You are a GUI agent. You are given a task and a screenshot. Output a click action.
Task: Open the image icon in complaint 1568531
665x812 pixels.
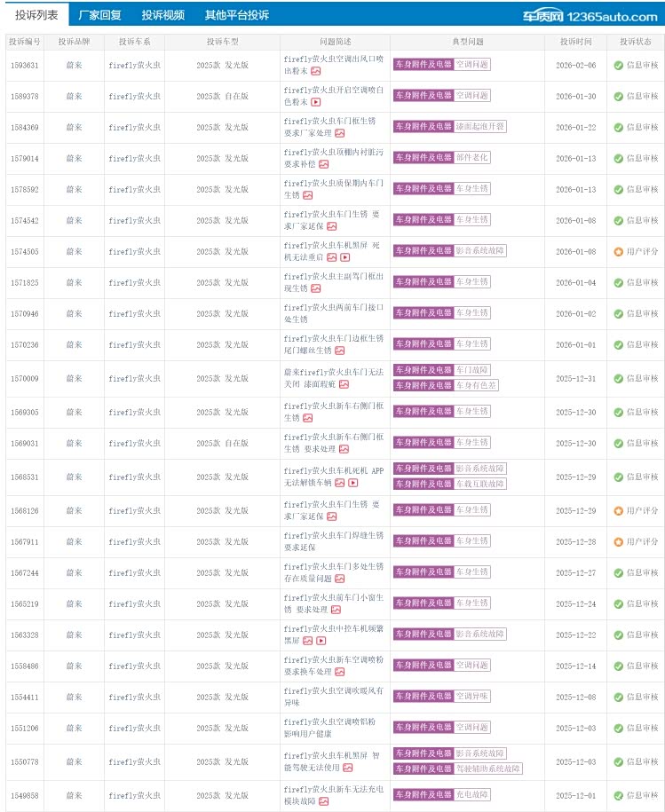point(340,483)
